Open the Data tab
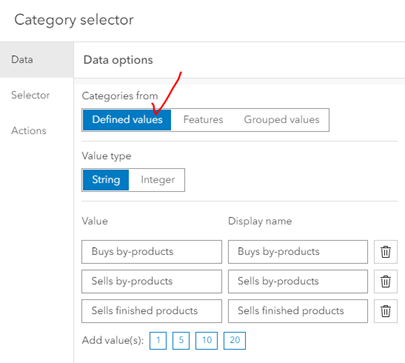This screenshot has height=363, width=405. [37, 60]
